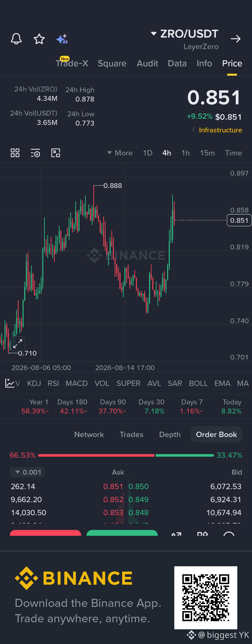Tap the drawing tools icon above chart
Image resolution: width=252 pixels, height=644 pixels.
click(x=56, y=153)
